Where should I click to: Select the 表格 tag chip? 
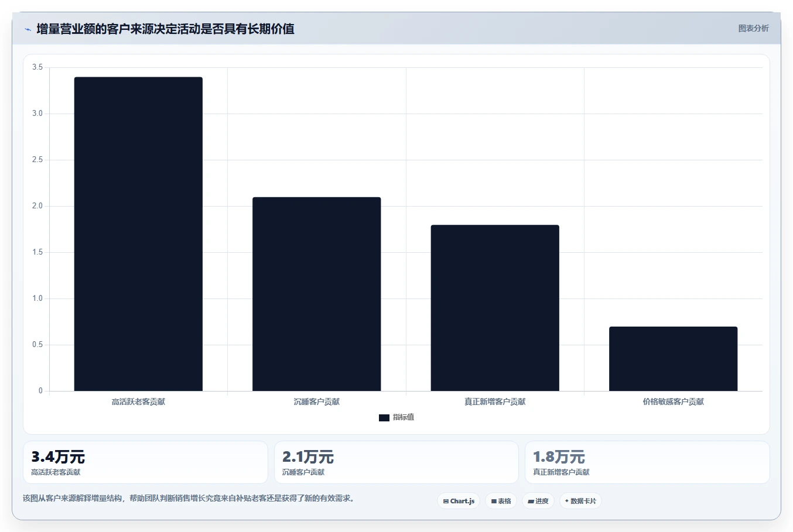point(501,501)
